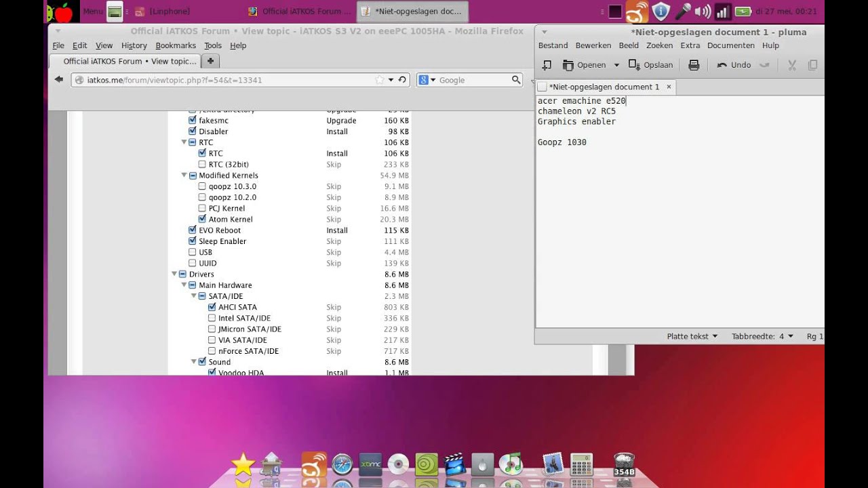Click the reload icon in the URL bar

(402, 80)
